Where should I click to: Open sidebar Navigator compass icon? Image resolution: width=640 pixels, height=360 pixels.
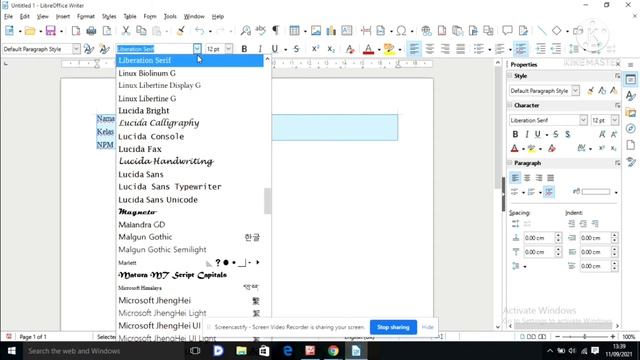(x=631, y=129)
